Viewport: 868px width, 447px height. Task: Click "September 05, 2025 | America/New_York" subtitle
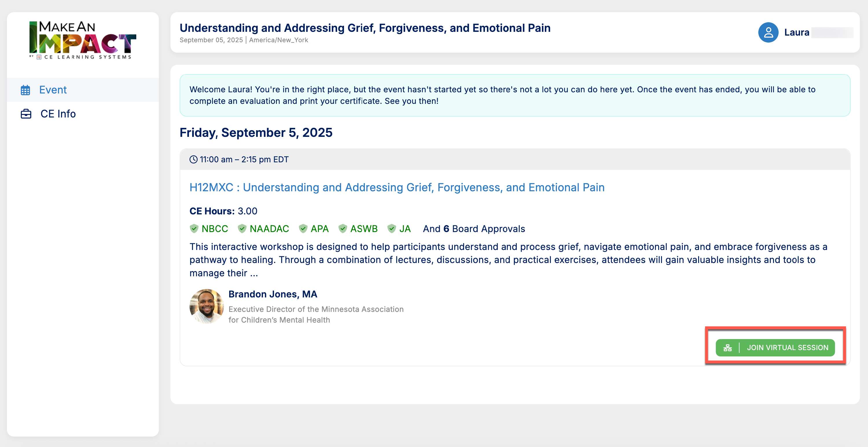244,40
